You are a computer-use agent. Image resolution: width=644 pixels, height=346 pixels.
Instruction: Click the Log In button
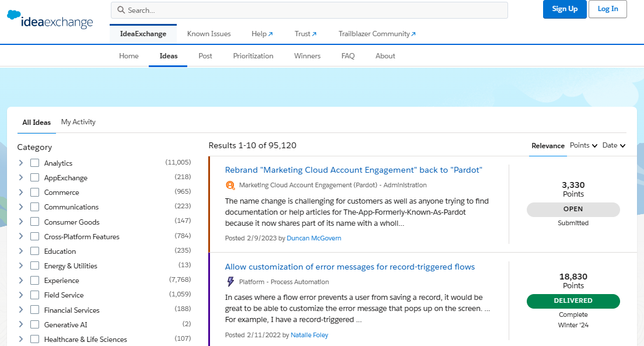coord(607,9)
